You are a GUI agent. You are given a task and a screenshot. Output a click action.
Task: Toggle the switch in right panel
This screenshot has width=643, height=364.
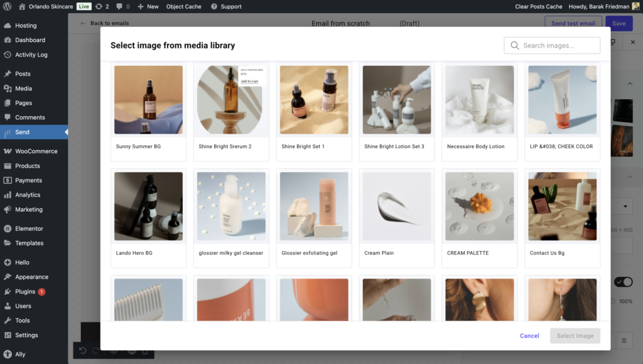point(624,282)
